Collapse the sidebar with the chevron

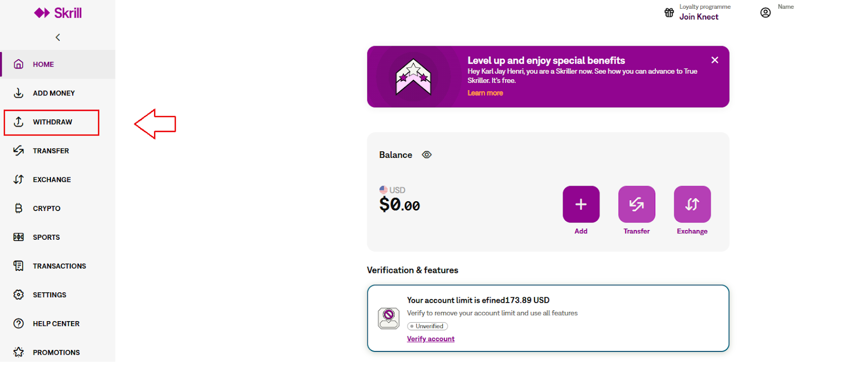58,37
